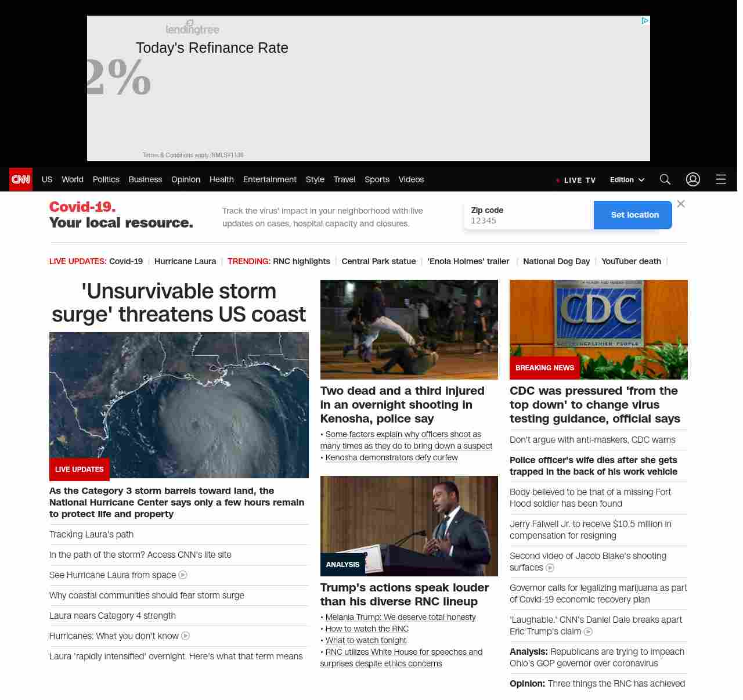This screenshot has width=743, height=700.
Task: Play video icon beside Hurricane Laura from space
Action: [183, 575]
